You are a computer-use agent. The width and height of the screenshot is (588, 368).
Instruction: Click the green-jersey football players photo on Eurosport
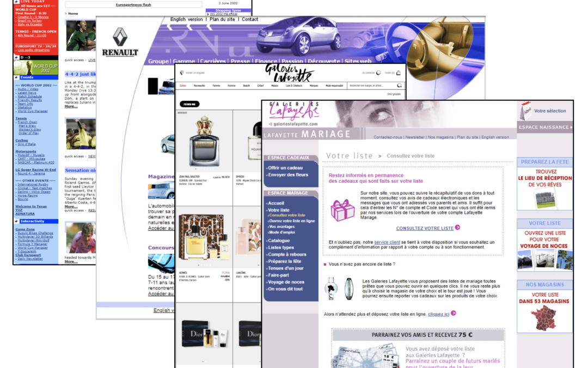click(81, 35)
